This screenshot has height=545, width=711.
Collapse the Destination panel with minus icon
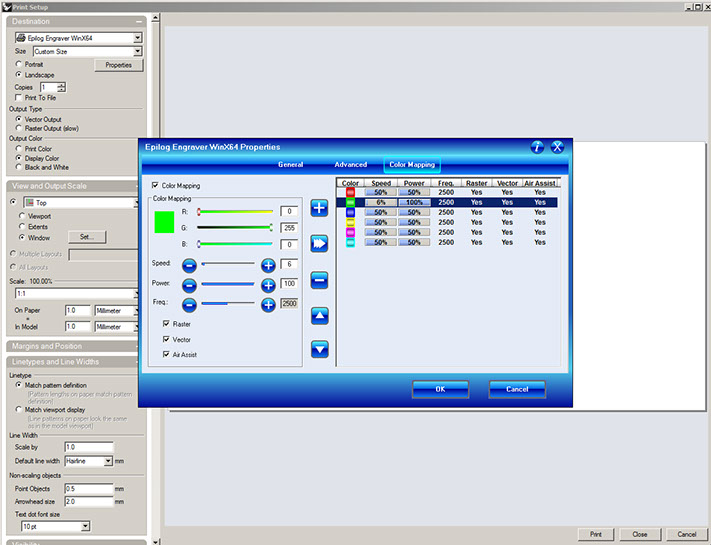pos(138,22)
